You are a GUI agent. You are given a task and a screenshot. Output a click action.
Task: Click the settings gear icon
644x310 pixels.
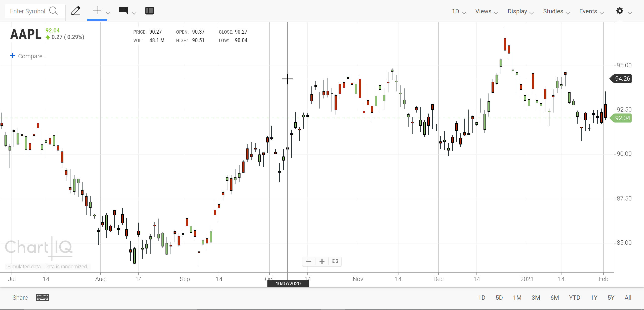pyautogui.click(x=620, y=11)
